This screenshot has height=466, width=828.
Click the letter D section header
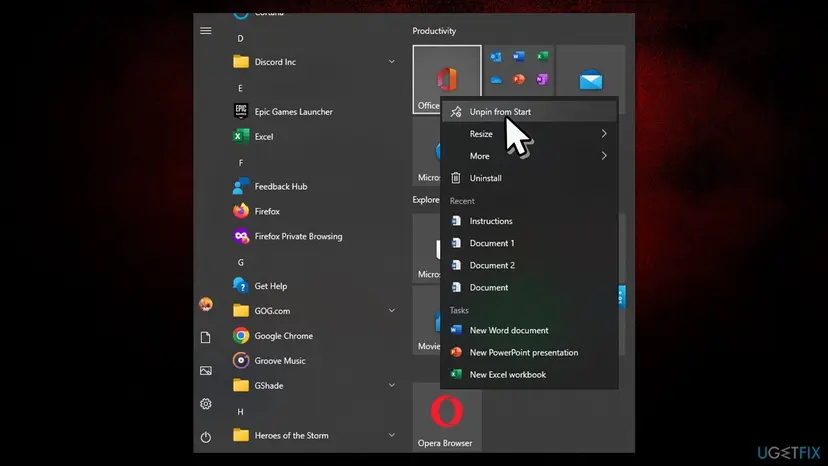(x=240, y=39)
